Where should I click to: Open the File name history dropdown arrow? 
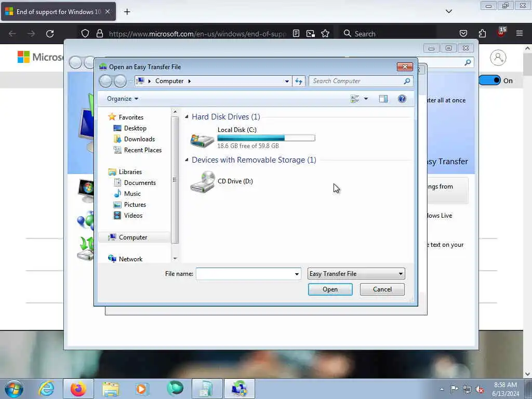pos(297,274)
